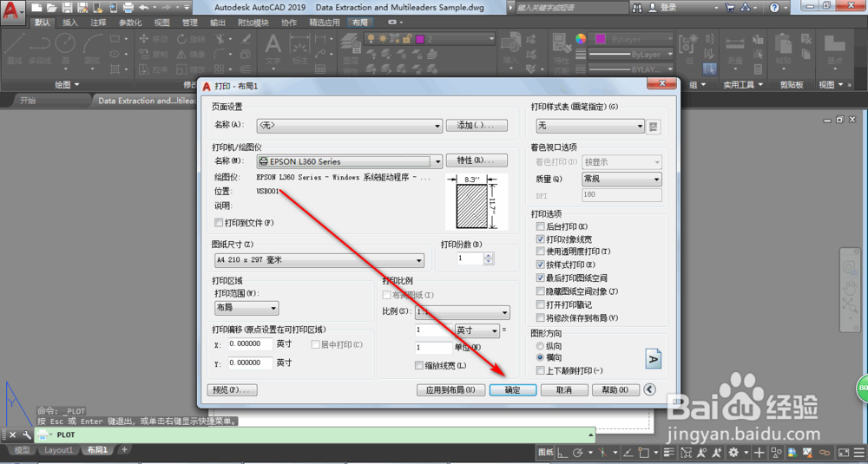Open the inches unit dropdown
Screen dimensions: 868x464
(477, 330)
